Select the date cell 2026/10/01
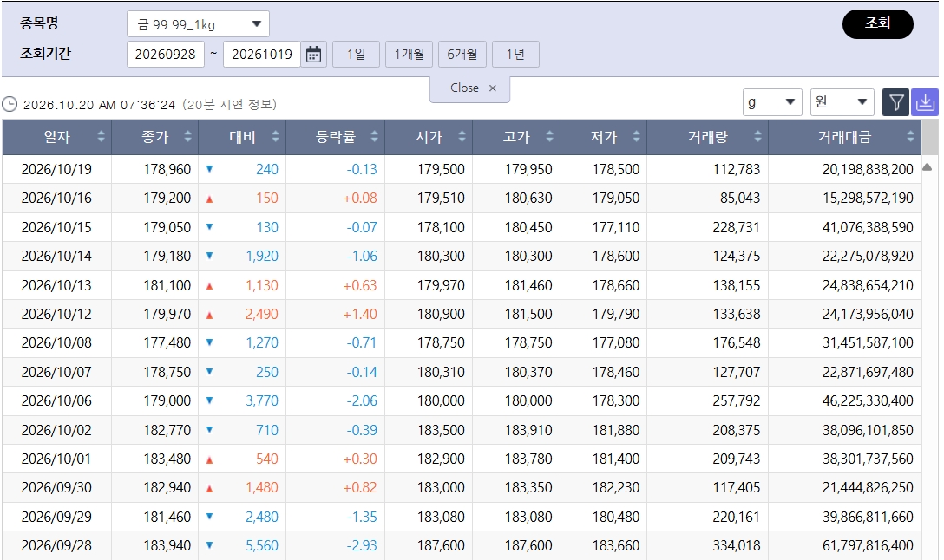Viewport: 944px width, 560px height. coord(56,459)
